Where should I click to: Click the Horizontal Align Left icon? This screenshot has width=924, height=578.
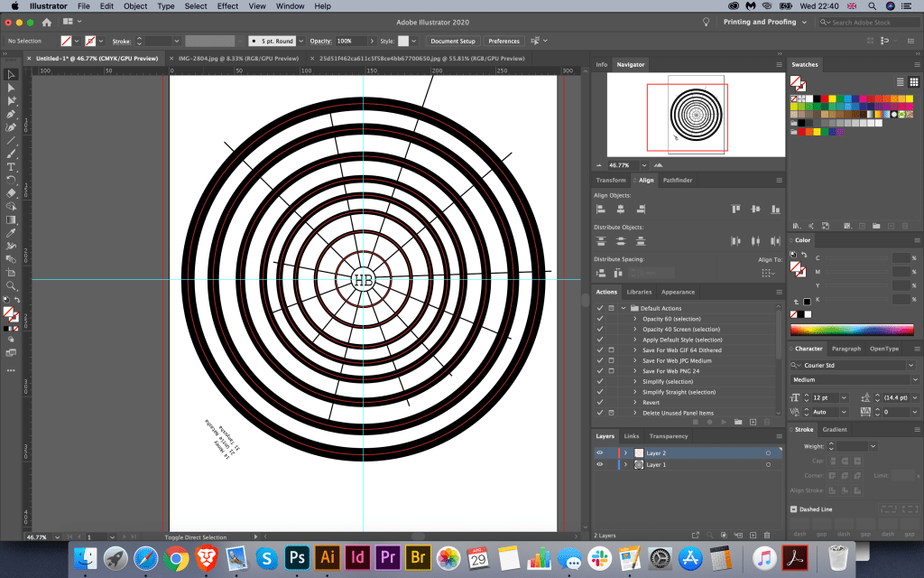[600, 209]
